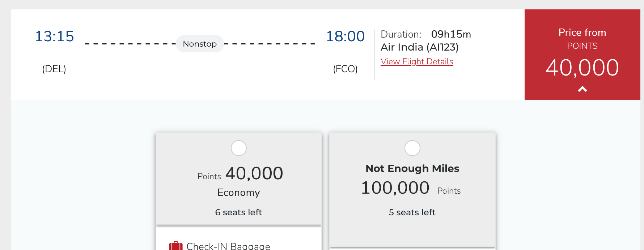Click the 6 seats left label
Image resolution: width=644 pixels, height=250 pixels.
pyautogui.click(x=238, y=212)
